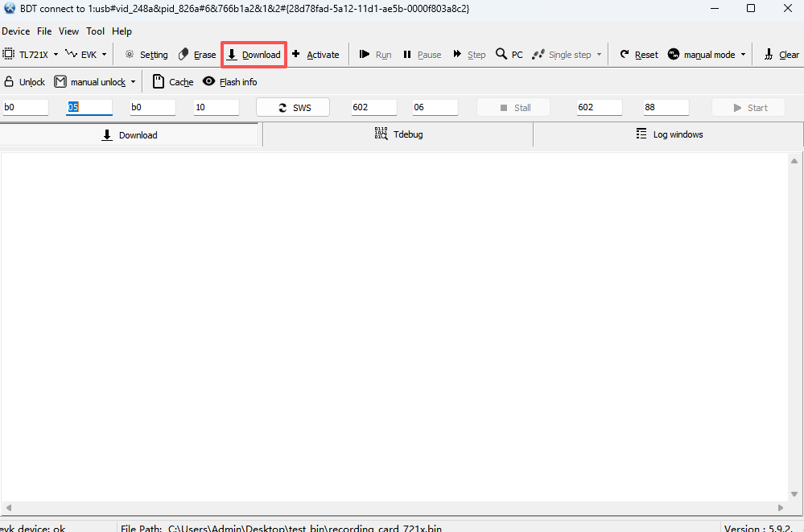The width and height of the screenshot is (804, 532).
Task: Click the Step forward tool
Action: 469,55
